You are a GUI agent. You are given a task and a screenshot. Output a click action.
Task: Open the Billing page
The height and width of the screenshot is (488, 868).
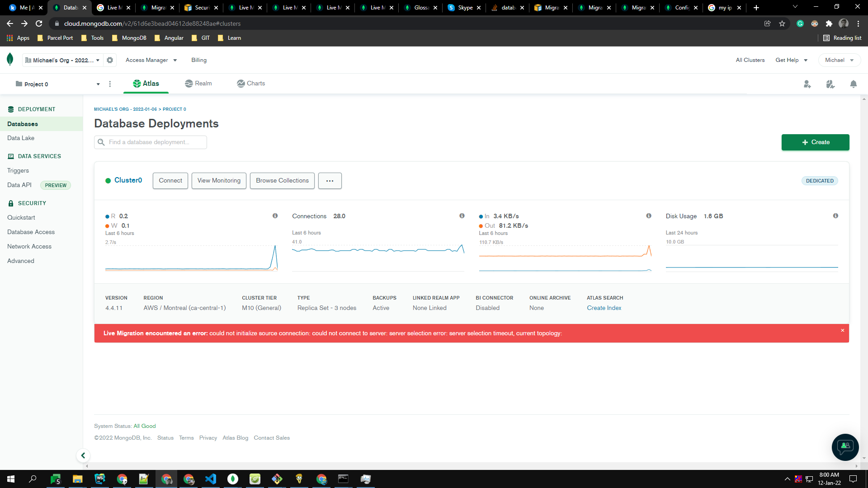point(199,60)
